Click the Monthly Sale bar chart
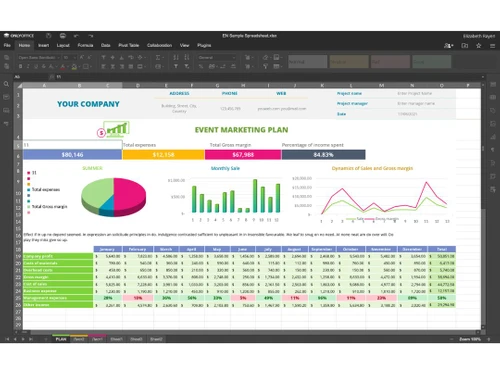 (225, 195)
